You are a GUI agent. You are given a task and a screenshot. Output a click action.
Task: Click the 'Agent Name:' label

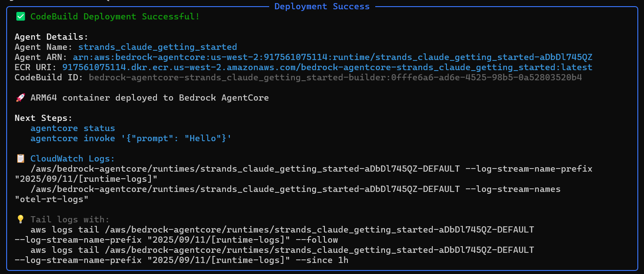tap(44, 47)
